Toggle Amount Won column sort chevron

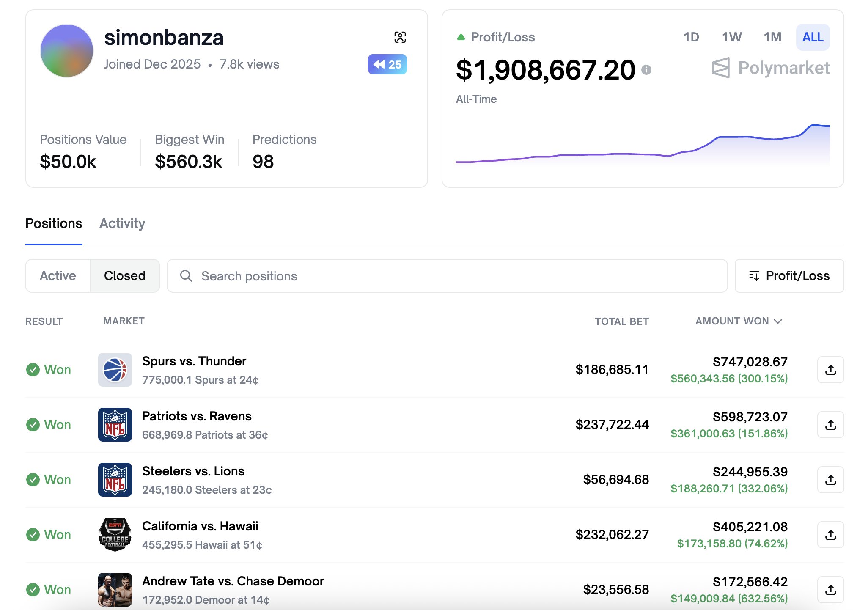[x=778, y=321]
